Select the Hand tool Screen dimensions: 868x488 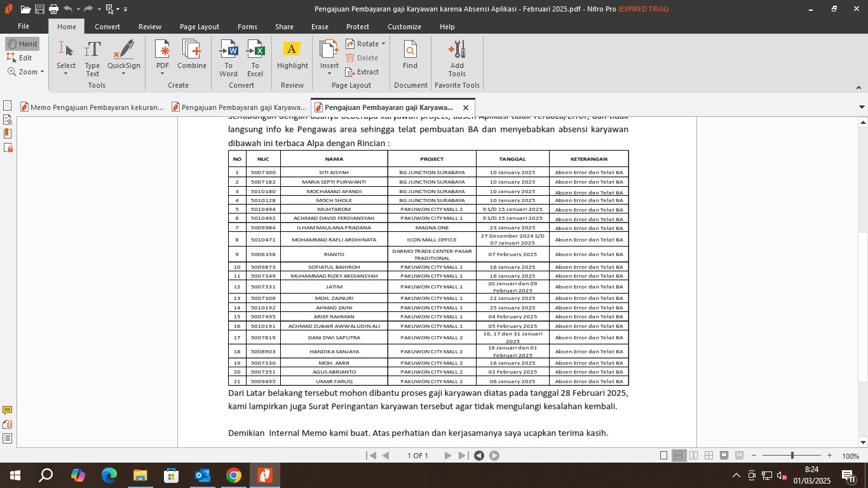(22, 44)
